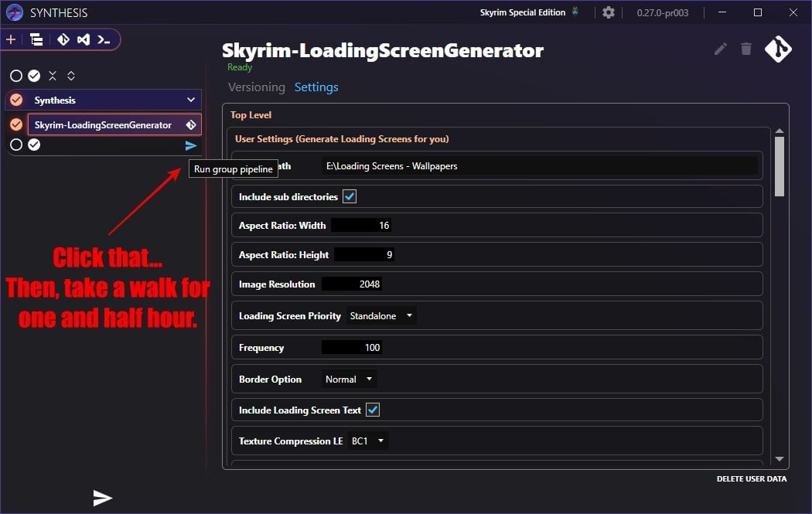Select the Skyrim-LoadingScreenGenerator patcher row
The height and width of the screenshot is (514, 812).
pyautogui.click(x=114, y=124)
